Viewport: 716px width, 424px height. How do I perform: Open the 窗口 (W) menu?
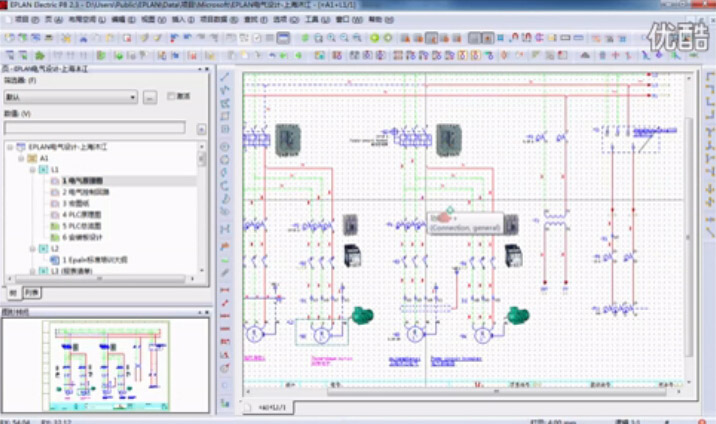point(349,20)
